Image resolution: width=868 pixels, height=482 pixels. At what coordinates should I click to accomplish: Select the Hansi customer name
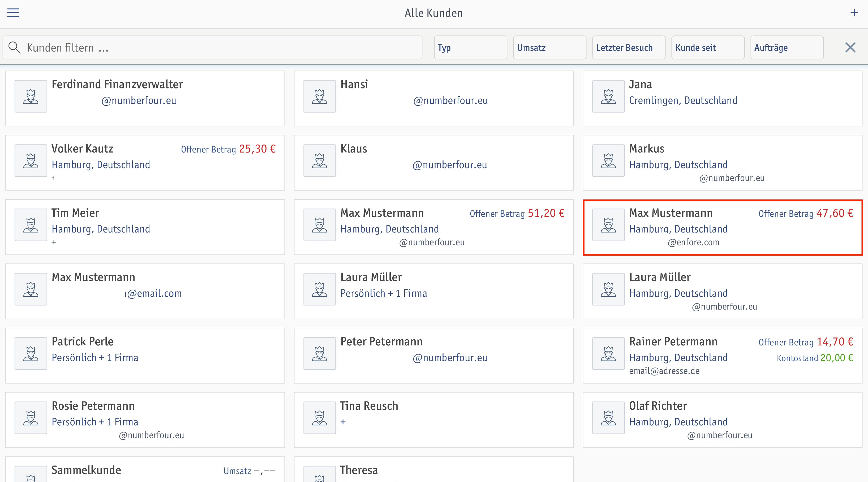tap(354, 84)
